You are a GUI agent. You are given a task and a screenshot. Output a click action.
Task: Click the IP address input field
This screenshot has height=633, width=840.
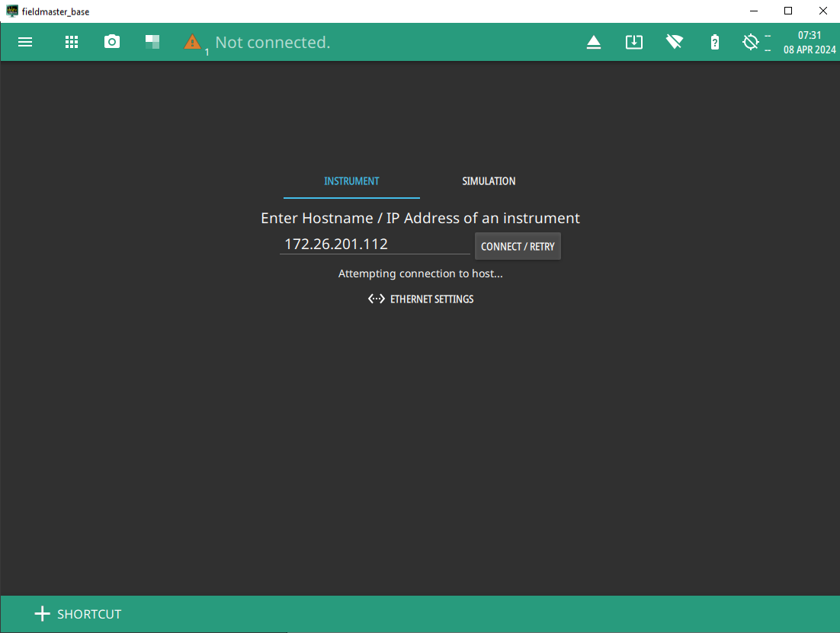pos(374,245)
